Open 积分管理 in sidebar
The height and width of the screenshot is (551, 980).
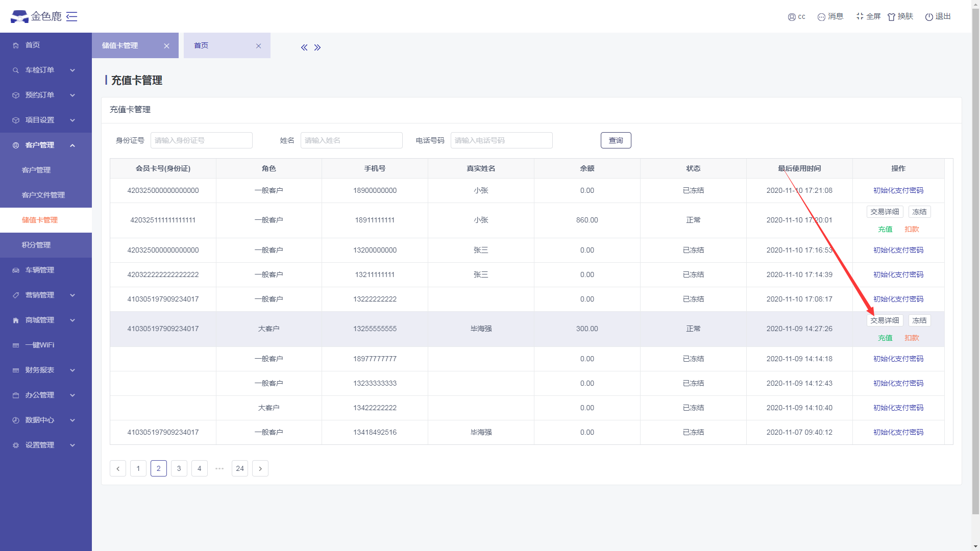(36, 245)
